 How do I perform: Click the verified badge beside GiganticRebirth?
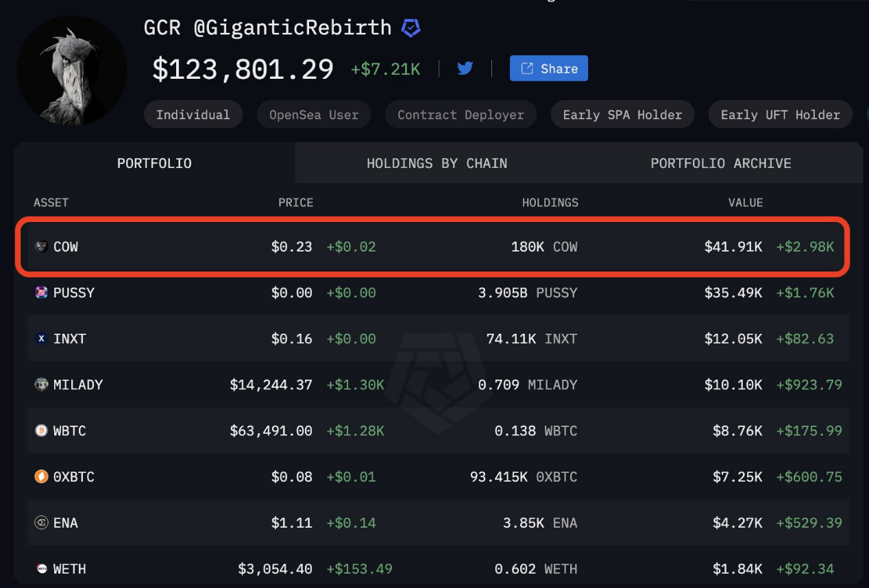point(411,28)
